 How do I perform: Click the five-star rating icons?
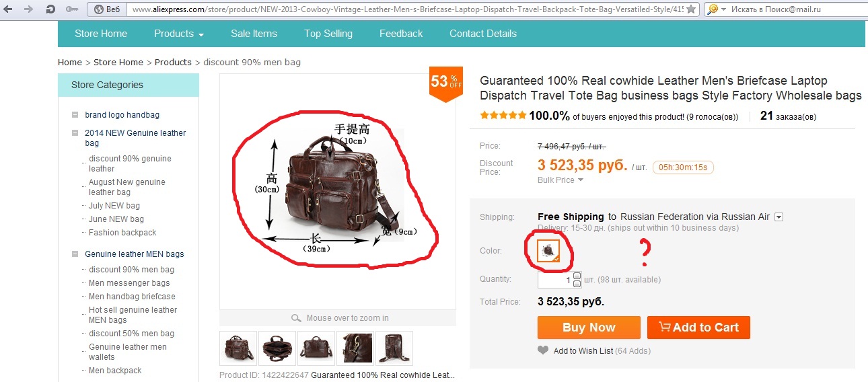(x=503, y=116)
